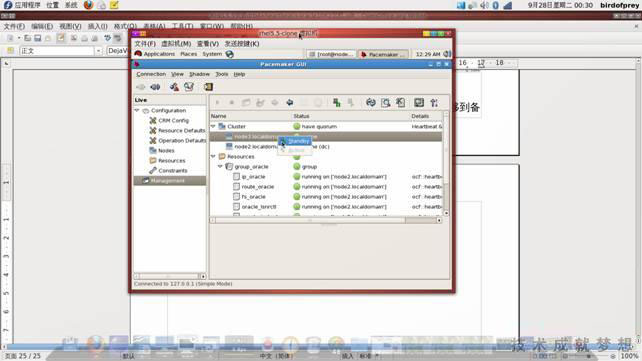Open the paragraph style dropdown in writer
The width and height of the screenshot is (642, 361).
pyautogui.click(x=98, y=51)
